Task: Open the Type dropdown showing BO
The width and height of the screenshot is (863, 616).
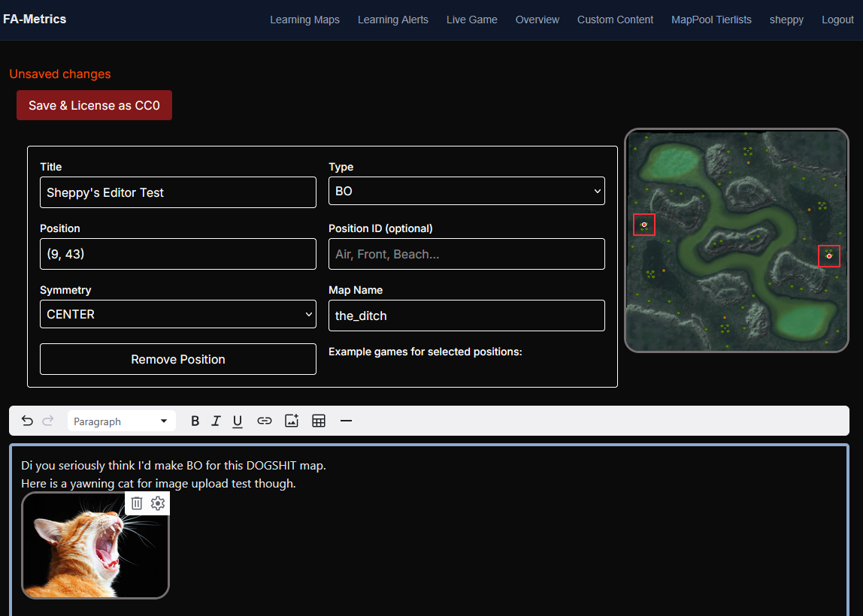Action: pos(467,191)
